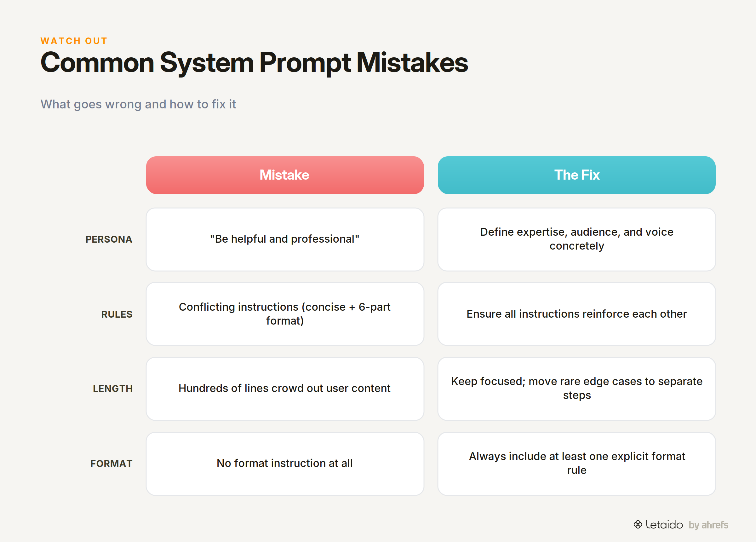Click Ensure all instructions reinforce each other card

click(576, 314)
